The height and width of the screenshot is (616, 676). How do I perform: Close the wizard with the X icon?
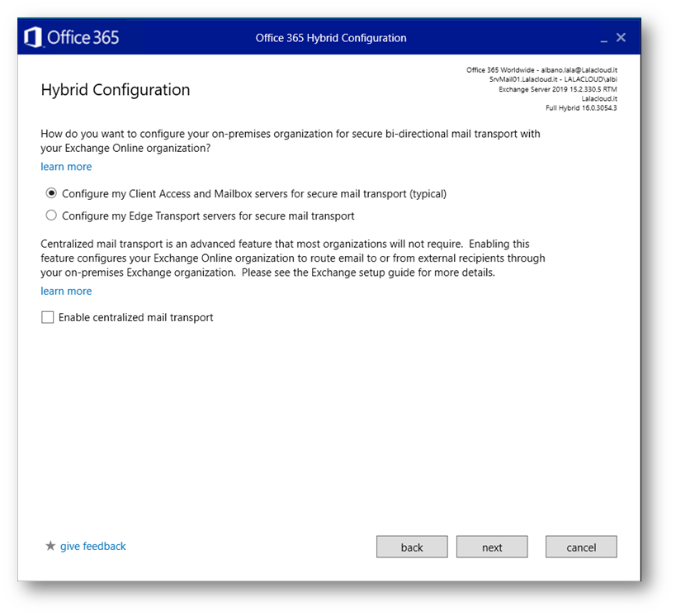tap(622, 37)
